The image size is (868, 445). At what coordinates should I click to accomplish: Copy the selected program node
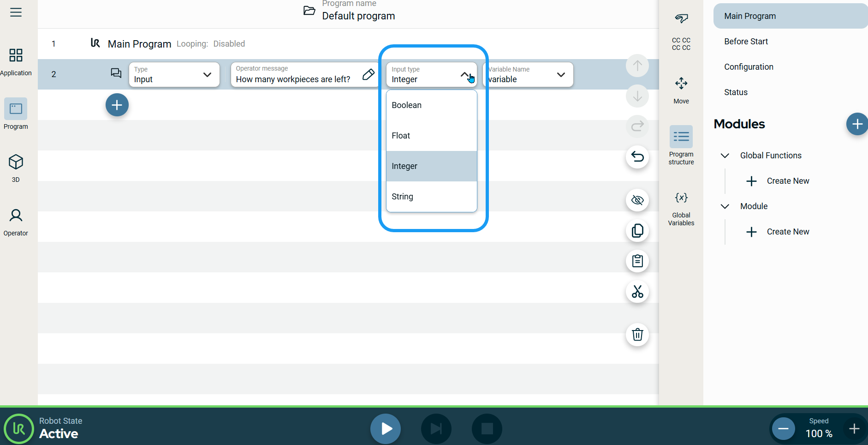click(637, 231)
